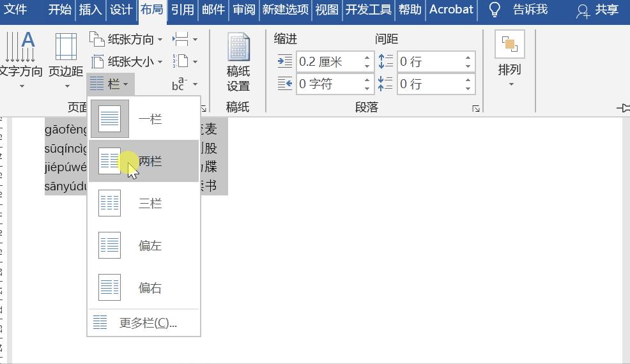Decrease right indent with down spinner
Viewport: 630px width, 364px height.
point(367,88)
